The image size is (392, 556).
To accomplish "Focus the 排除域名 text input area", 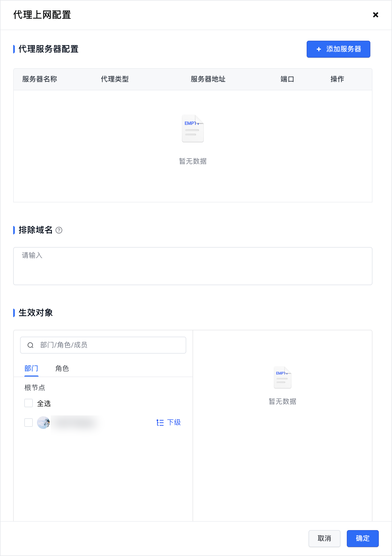I will coord(193,266).
